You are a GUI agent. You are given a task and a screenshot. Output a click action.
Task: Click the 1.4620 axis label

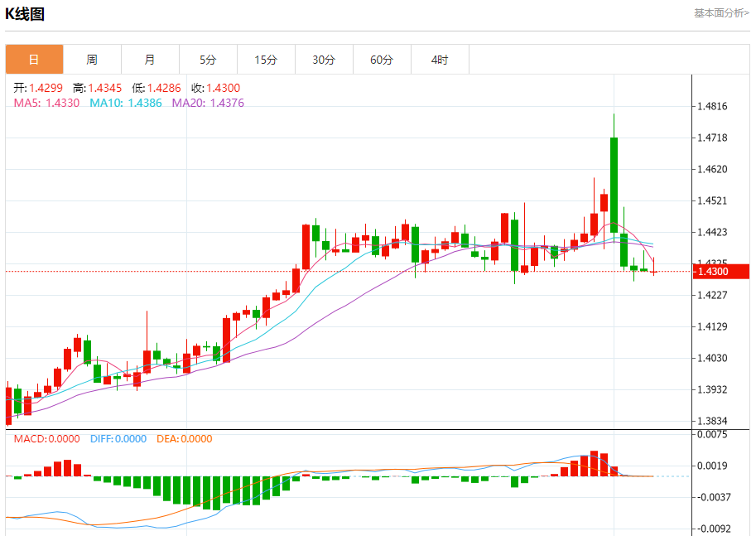coord(713,169)
